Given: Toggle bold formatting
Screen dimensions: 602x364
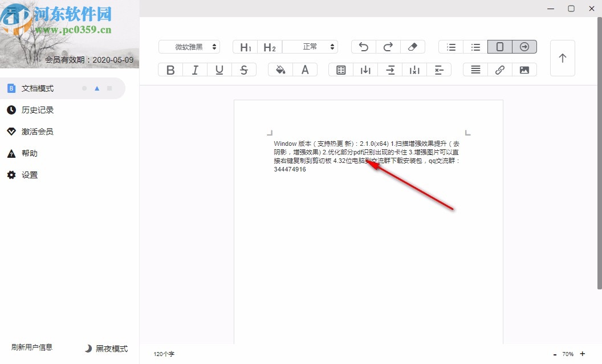Looking at the screenshot, I should click(170, 70).
